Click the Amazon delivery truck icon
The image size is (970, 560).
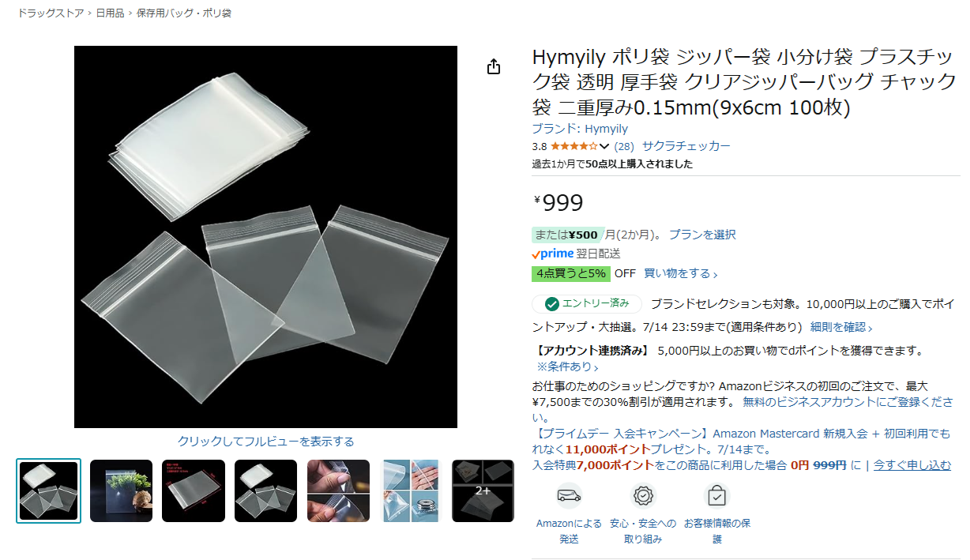[x=569, y=495]
